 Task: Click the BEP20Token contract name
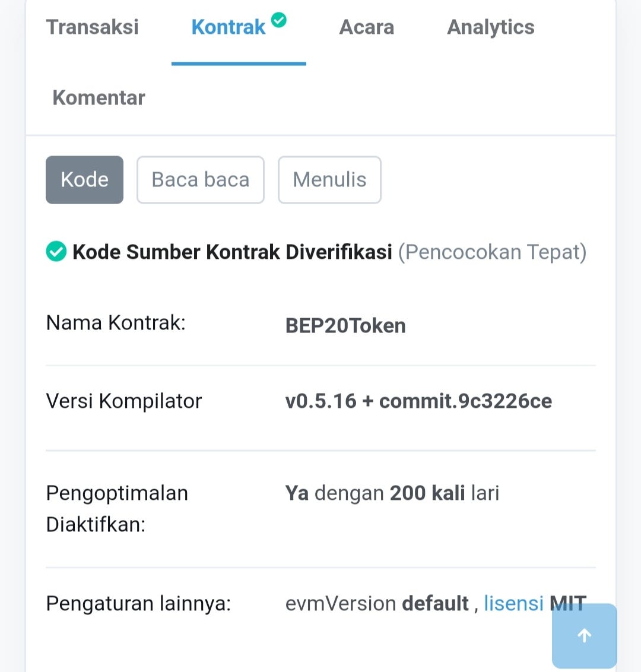point(345,326)
